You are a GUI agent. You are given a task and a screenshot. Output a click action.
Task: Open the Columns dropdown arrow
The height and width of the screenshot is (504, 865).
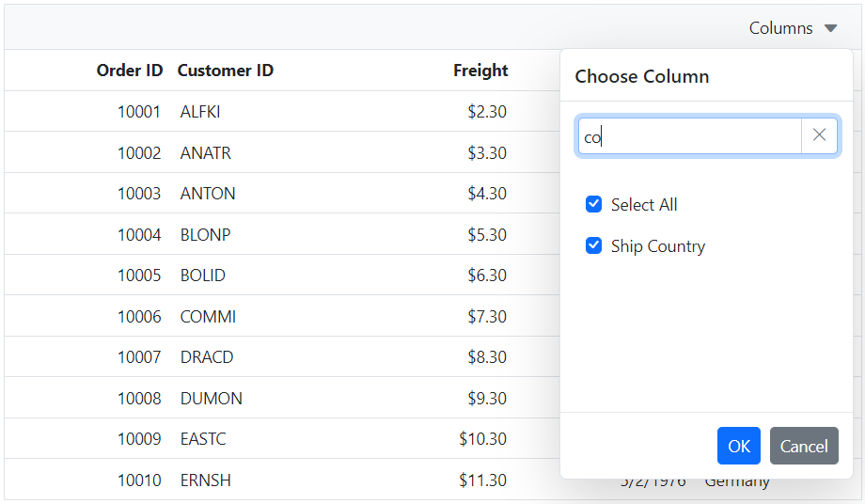pos(831,28)
